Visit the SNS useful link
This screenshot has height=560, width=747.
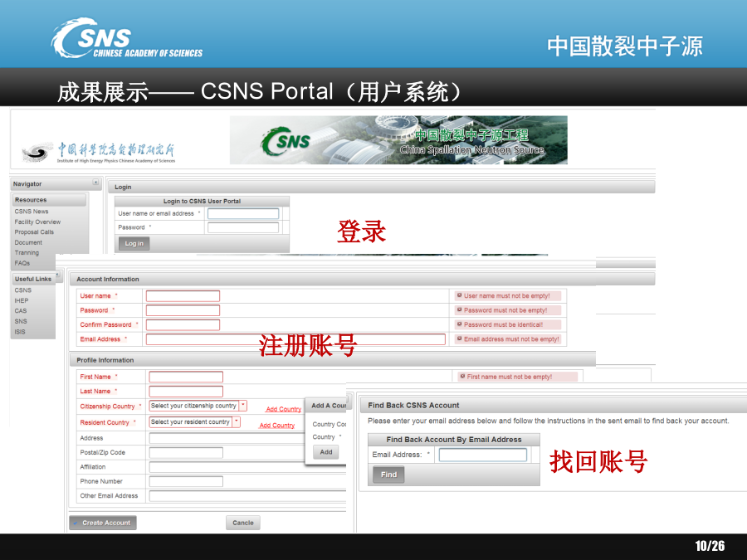[x=21, y=321]
